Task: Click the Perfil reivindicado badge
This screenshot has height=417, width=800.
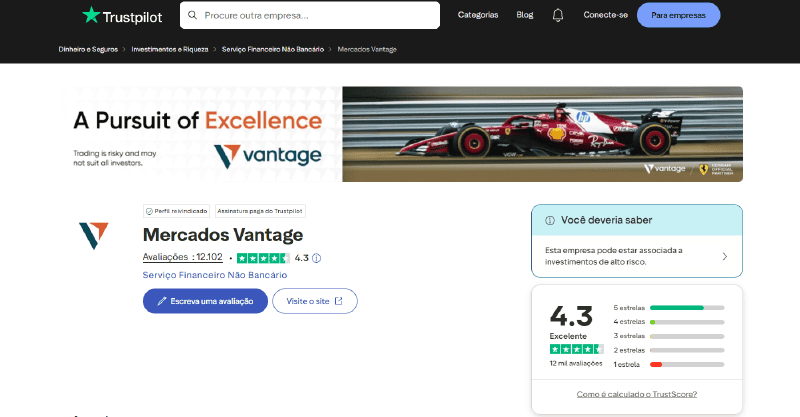Action: [177, 211]
